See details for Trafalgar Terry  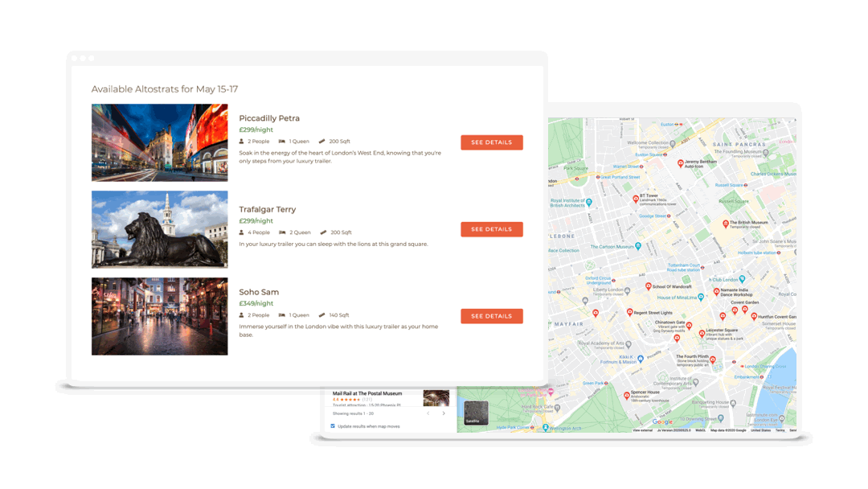(491, 229)
